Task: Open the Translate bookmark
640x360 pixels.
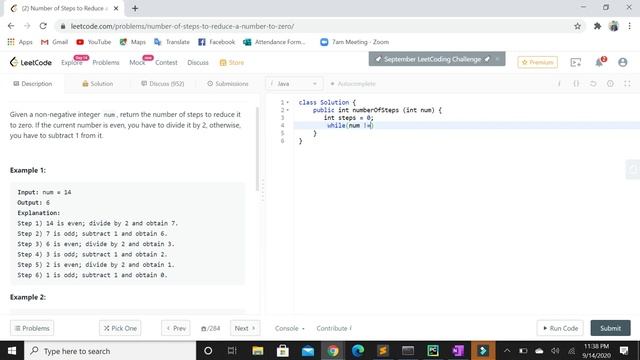Action: (172, 42)
